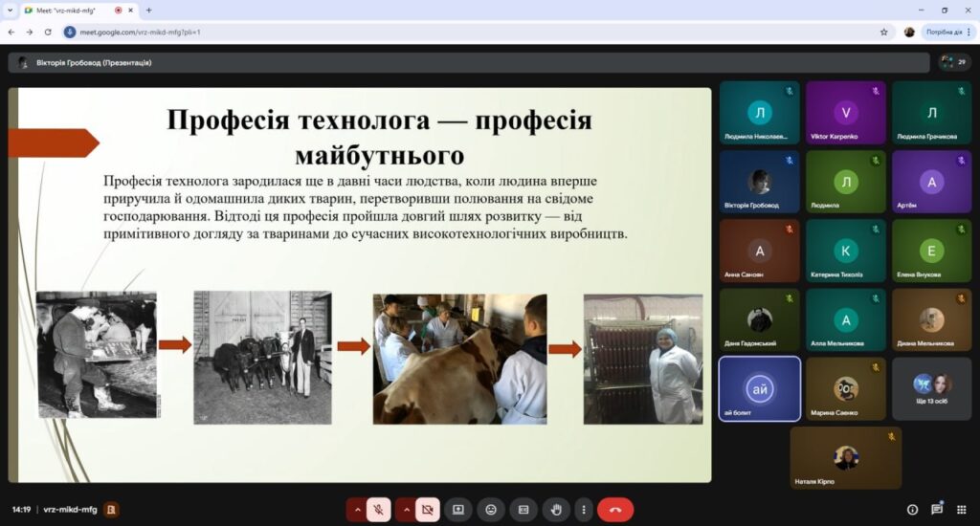Open more options three-dot menu
The height and width of the screenshot is (526, 980).
(583, 510)
